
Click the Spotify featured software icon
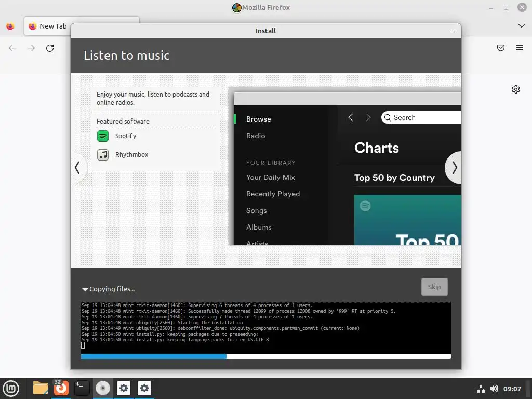pyautogui.click(x=103, y=136)
